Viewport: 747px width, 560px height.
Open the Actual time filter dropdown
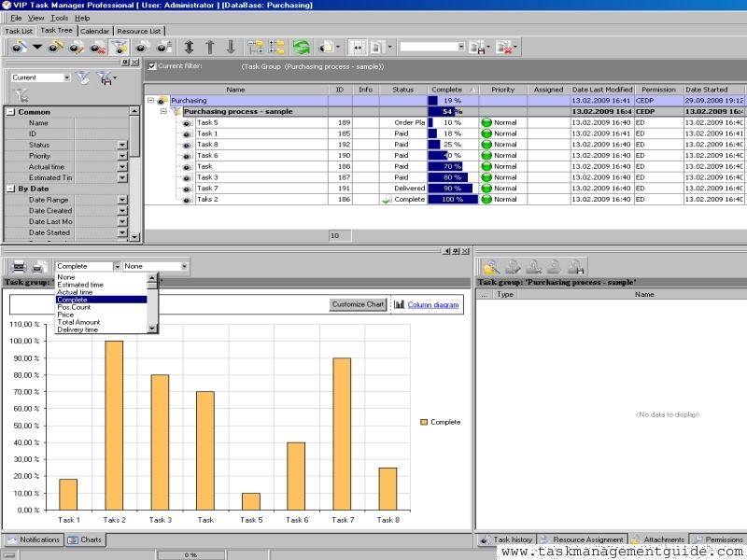point(122,167)
